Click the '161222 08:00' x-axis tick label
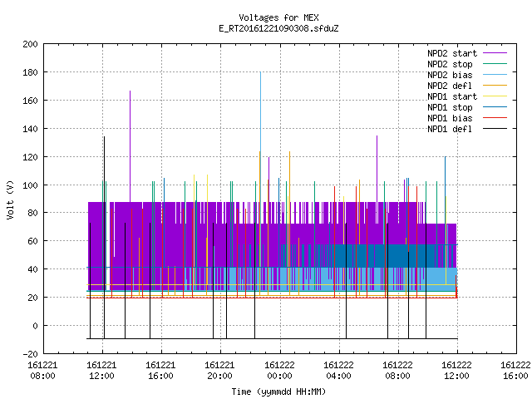Screen dimensions: 532x399 (x=397, y=371)
